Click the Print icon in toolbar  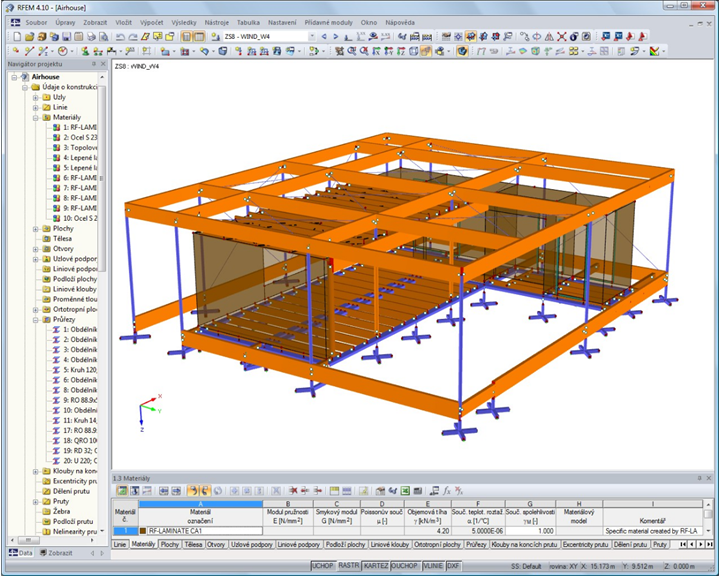tap(91, 36)
